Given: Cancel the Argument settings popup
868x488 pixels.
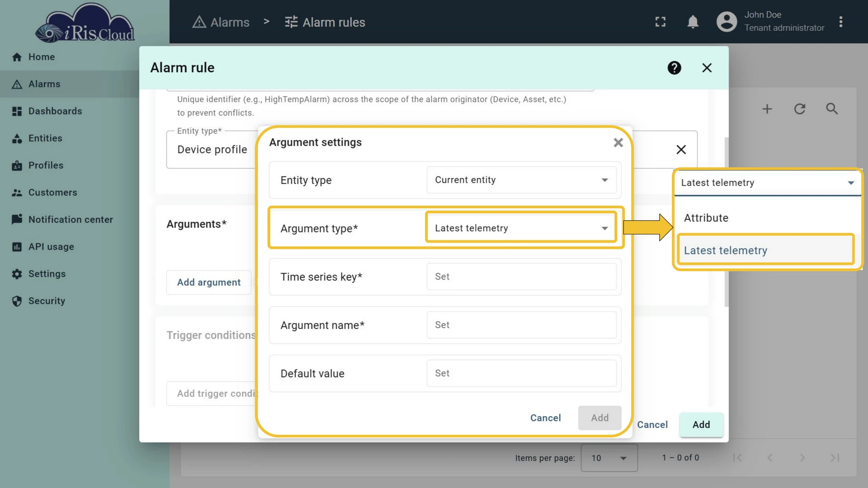Looking at the screenshot, I should 545,418.
